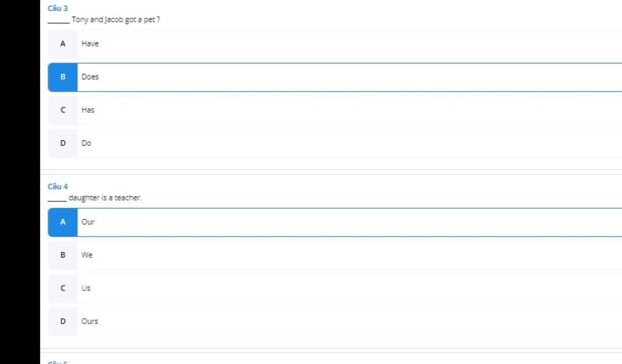Image resolution: width=622 pixels, height=364 pixels.
Task: Pick the 'We' answer text
Action: (87, 255)
